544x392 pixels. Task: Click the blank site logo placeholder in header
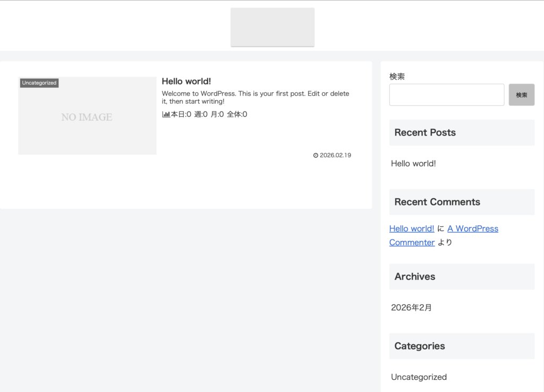pos(272,27)
